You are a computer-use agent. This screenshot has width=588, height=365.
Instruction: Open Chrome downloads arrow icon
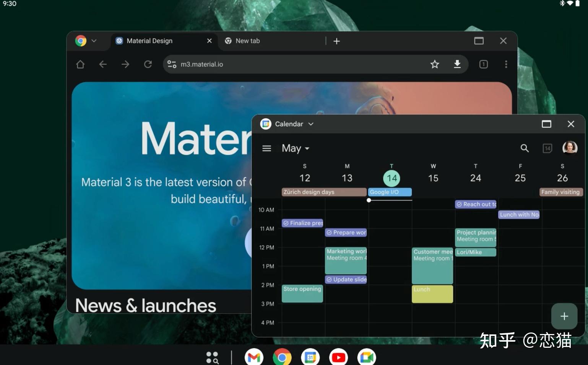click(457, 64)
